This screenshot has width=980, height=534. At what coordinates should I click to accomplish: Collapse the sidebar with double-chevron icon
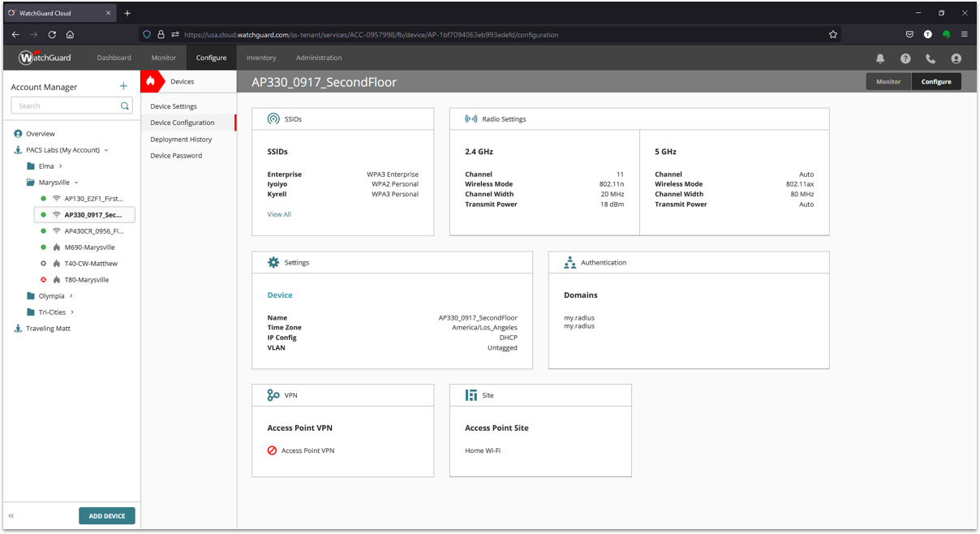11,516
